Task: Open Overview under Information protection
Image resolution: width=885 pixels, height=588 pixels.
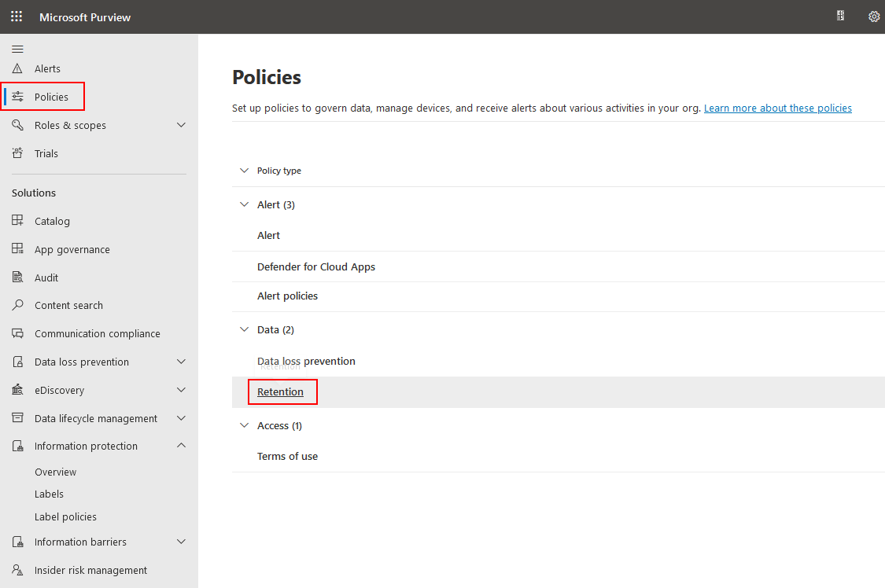Action: (x=55, y=472)
